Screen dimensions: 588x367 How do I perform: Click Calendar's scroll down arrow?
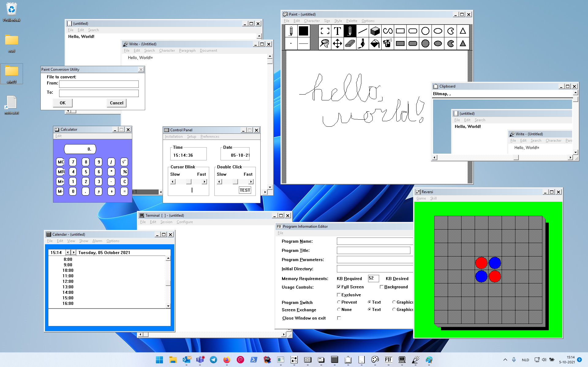click(x=168, y=306)
